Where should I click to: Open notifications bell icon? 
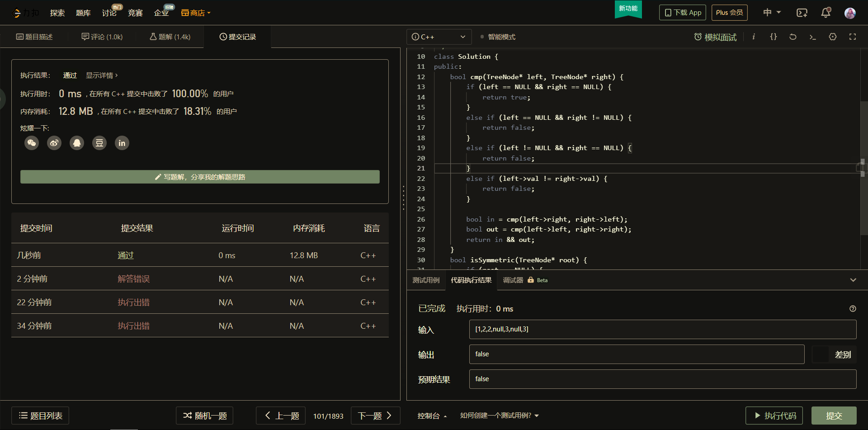[x=826, y=13]
